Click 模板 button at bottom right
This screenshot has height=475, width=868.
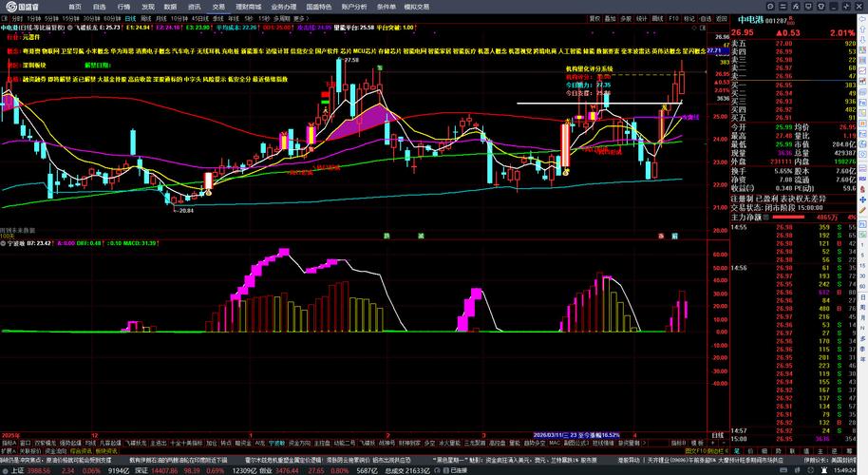tap(697, 443)
